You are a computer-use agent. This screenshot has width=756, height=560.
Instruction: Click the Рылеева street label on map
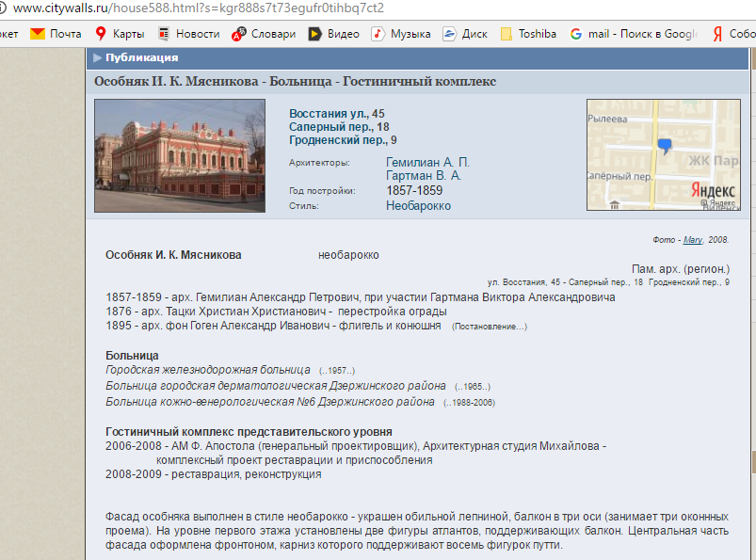[607, 119]
